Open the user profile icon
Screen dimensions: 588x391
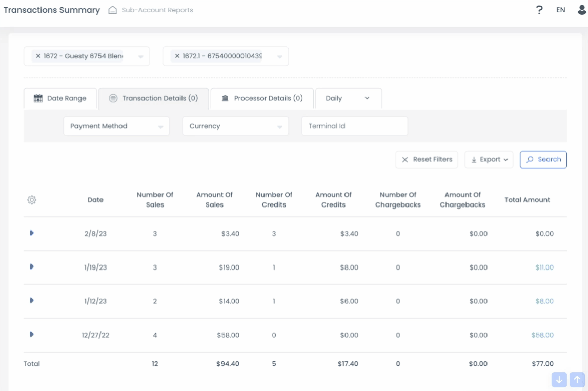coord(582,10)
